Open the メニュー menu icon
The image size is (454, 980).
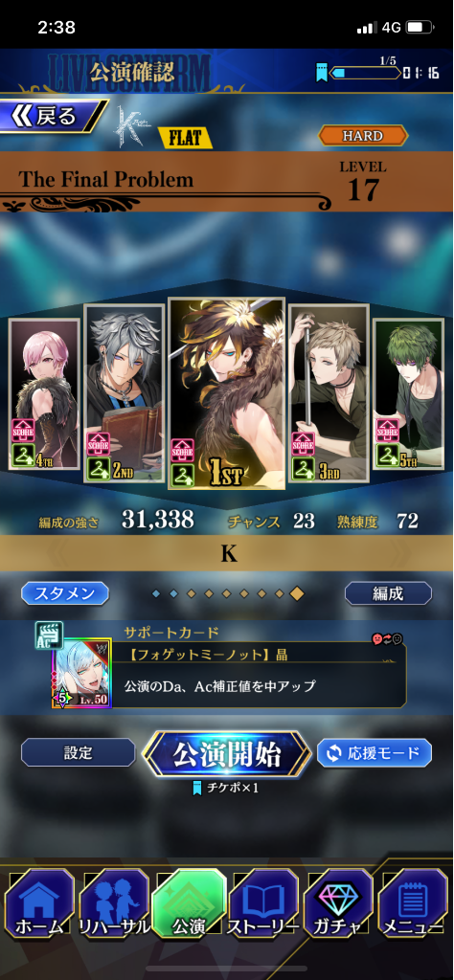[415, 903]
